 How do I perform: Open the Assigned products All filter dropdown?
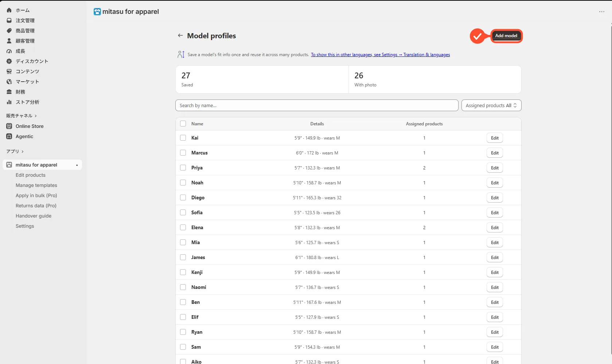[491, 105]
